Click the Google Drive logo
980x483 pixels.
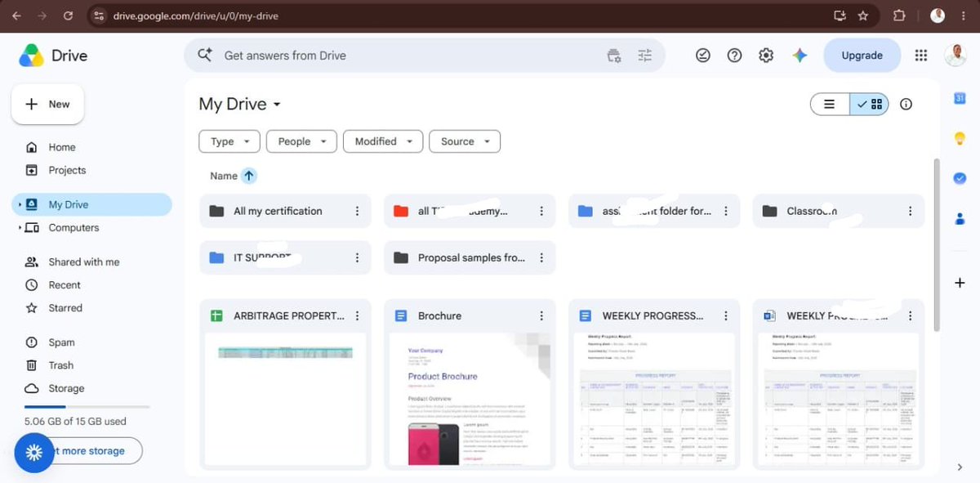[32, 56]
